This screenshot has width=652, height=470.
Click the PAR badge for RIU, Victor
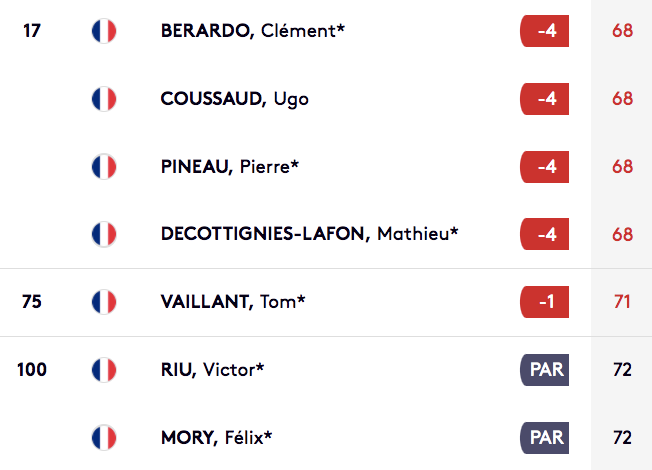point(544,370)
